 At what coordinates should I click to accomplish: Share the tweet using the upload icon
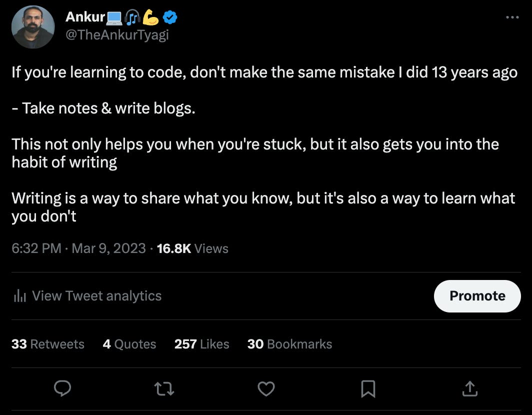[470, 388]
